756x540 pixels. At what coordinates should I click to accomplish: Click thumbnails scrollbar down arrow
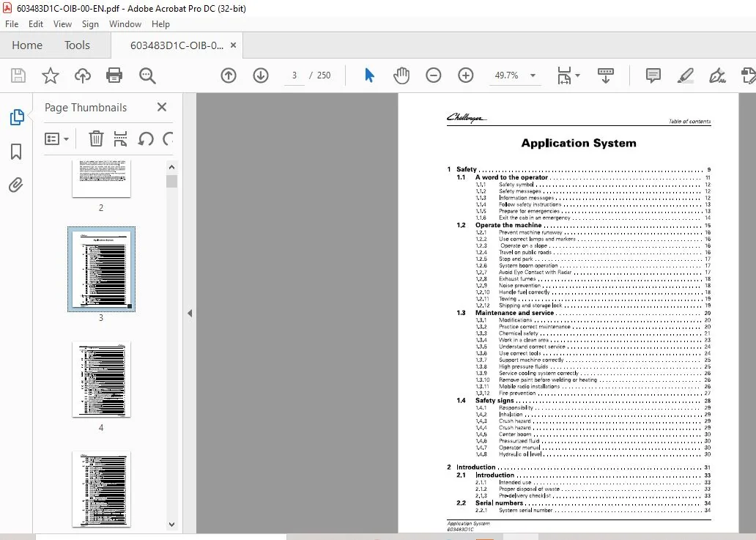click(171, 525)
